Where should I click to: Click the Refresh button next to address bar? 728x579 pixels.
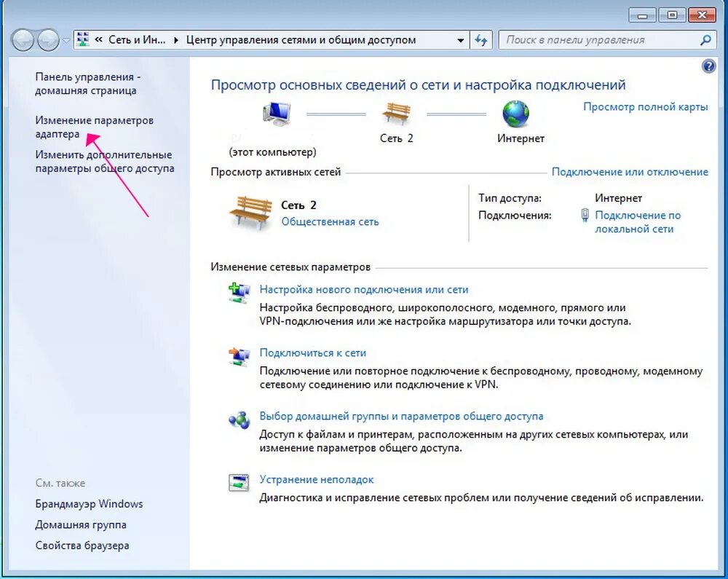(481, 40)
